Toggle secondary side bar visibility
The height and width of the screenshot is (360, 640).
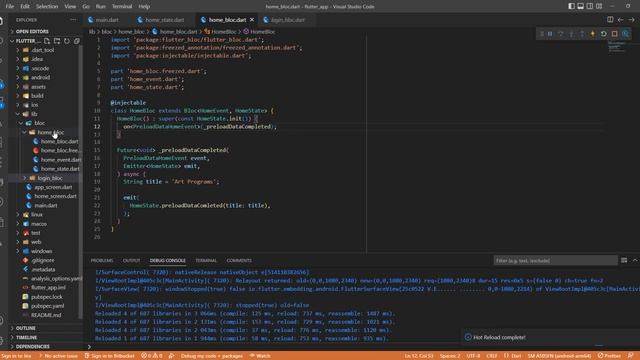590,6
